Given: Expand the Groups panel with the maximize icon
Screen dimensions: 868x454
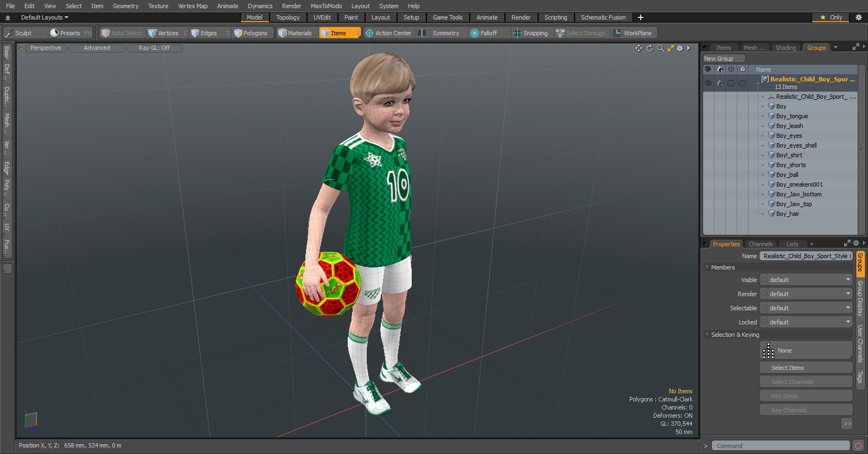Looking at the screenshot, I should (856, 47).
